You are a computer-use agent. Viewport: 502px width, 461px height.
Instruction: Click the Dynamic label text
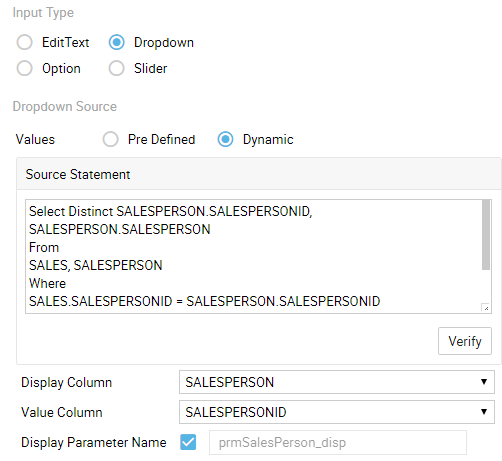coord(268,139)
